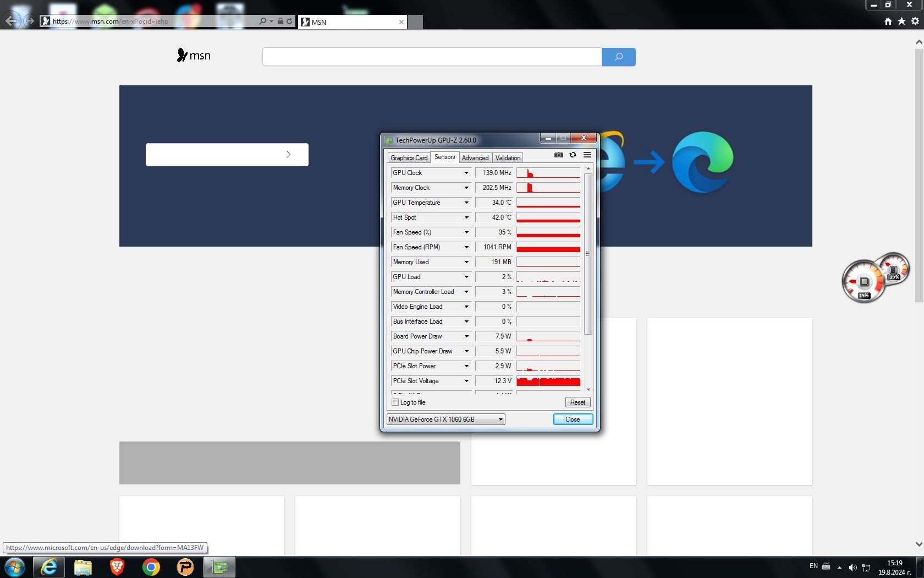Screen dimensions: 924x578
Task: Click the Close button in GPU-Z
Action: tap(573, 419)
